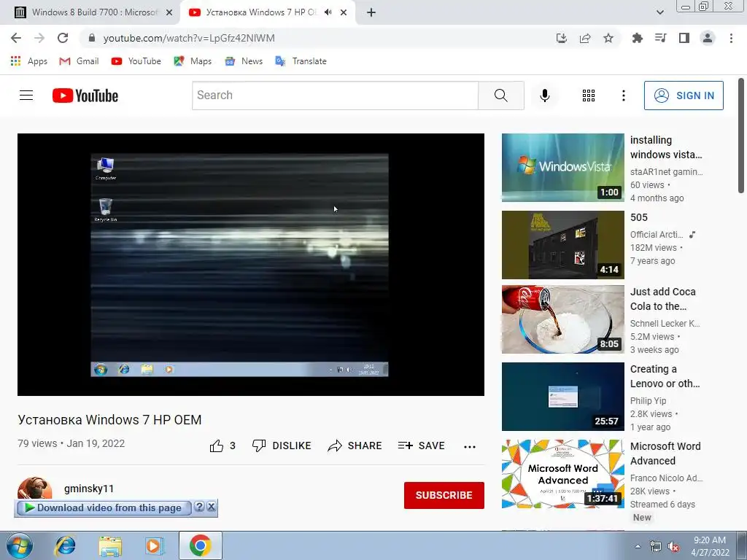747x560 pixels.
Task: Open the media control icon in Chrome toolbar
Action: point(661,38)
